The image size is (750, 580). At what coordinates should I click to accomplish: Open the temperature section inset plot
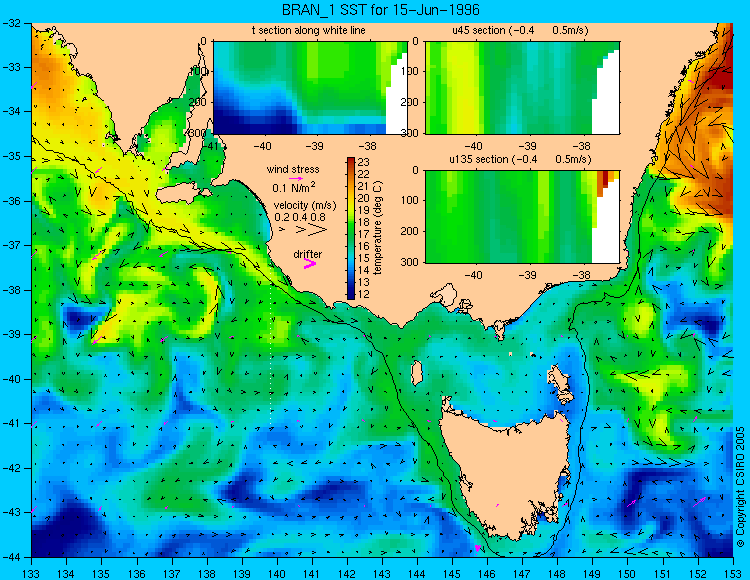point(310,88)
